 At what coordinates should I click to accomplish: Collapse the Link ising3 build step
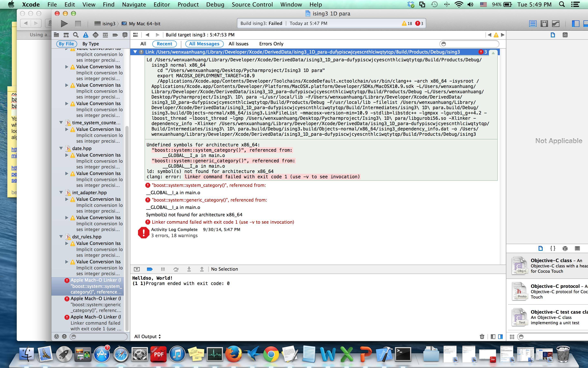tap(135, 52)
